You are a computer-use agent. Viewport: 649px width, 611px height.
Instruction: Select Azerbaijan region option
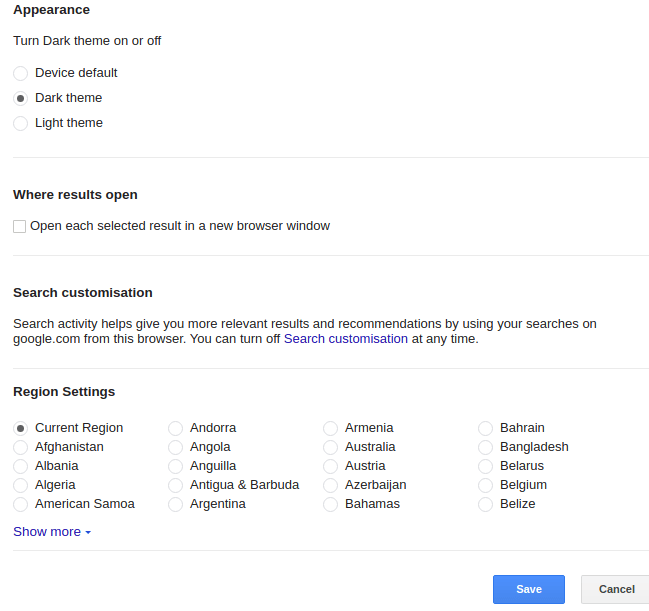(x=330, y=485)
